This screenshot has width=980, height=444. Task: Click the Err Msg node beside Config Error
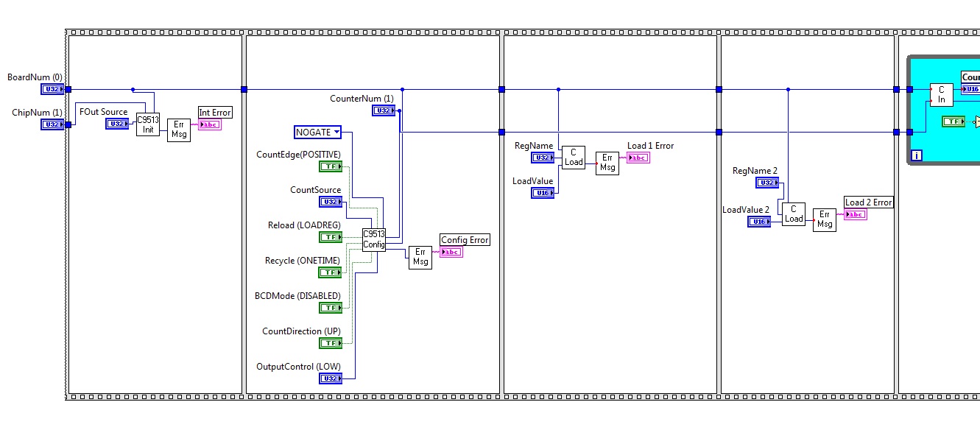(x=420, y=258)
